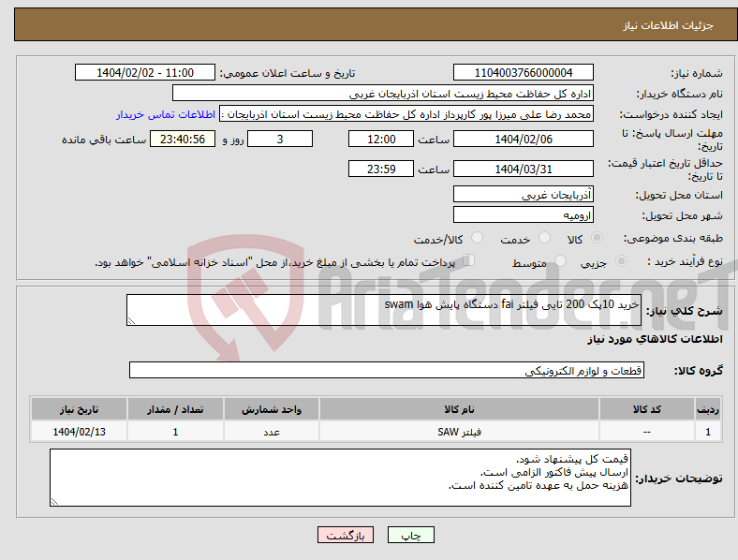Click the چاپ (print) button

click(410, 535)
